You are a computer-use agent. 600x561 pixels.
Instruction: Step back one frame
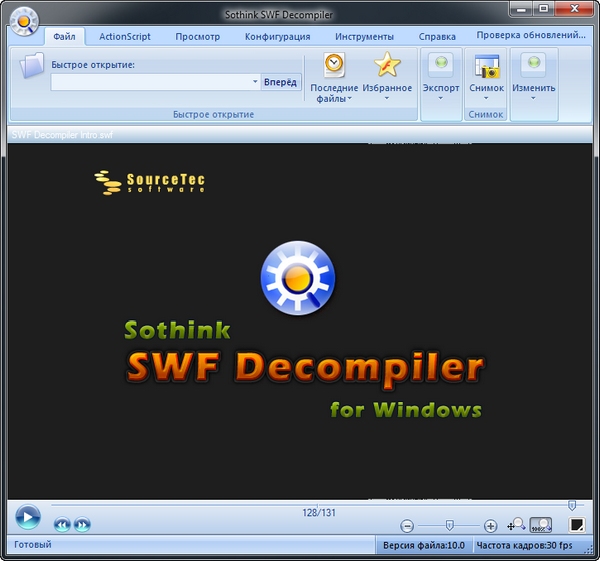click(62, 524)
